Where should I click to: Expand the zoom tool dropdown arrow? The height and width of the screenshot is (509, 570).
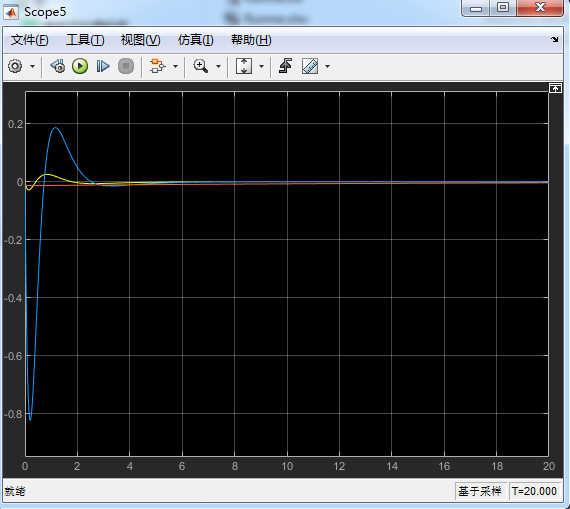[x=218, y=67]
